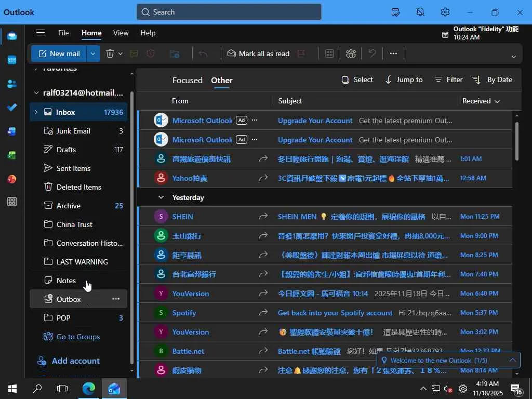Open the Battle.net email

click(325, 351)
